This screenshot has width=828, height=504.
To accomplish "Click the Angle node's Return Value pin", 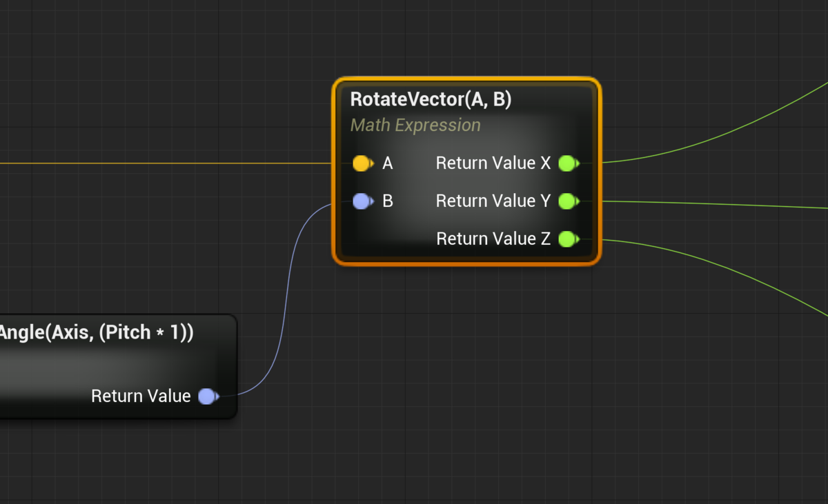I will click(x=208, y=396).
